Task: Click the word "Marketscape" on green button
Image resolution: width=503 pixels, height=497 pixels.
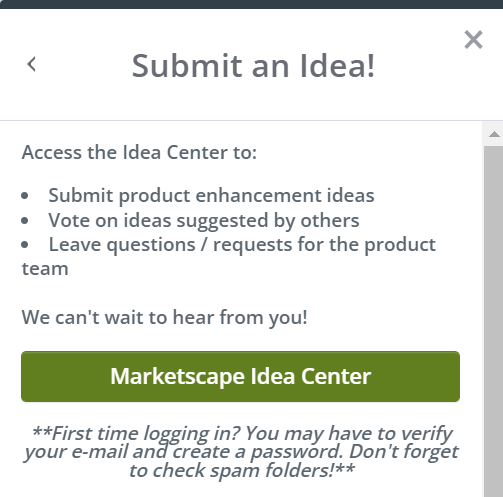Action: 177,376
